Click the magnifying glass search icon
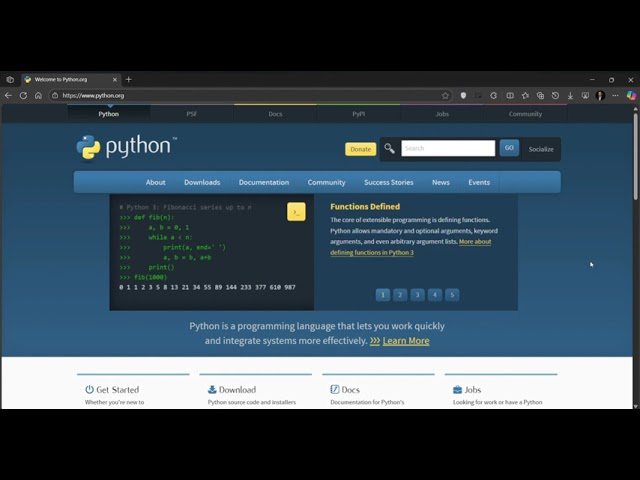This screenshot has width=640, height=480. 389,149
